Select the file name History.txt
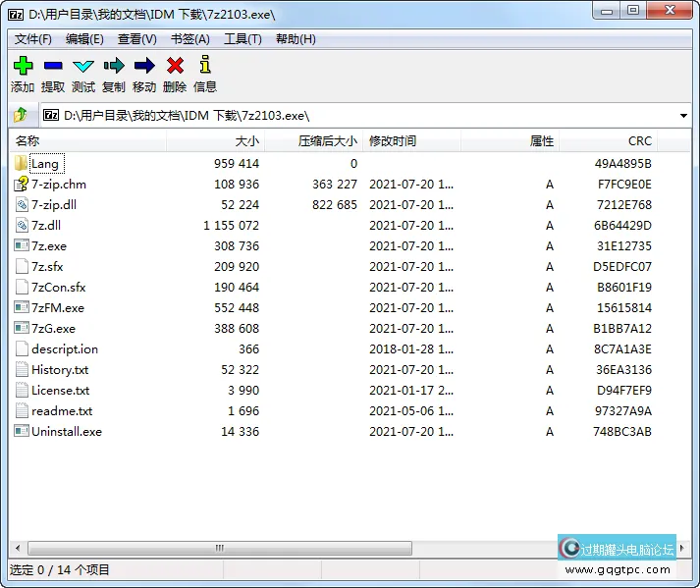 [60, 370]
